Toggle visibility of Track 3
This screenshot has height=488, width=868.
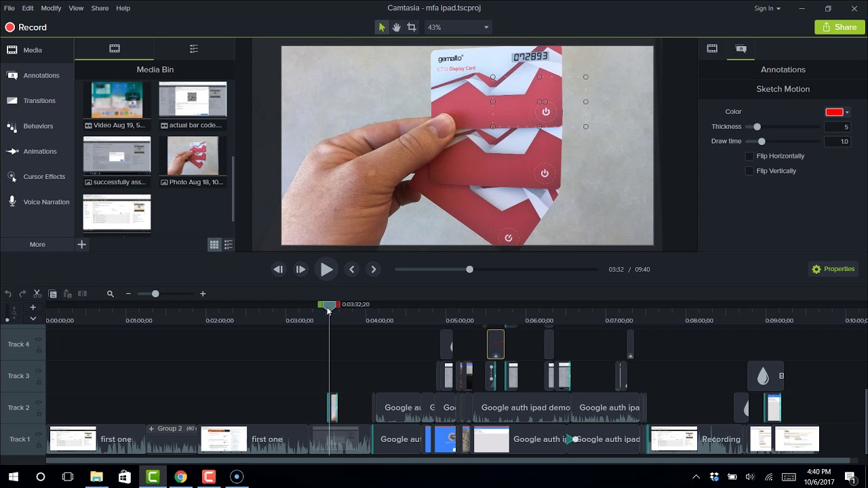coord(39,371)
